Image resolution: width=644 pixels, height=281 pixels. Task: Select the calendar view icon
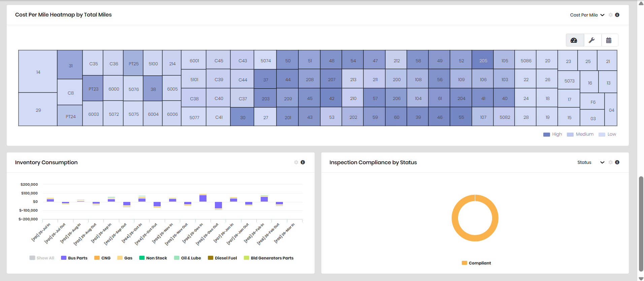609,40
